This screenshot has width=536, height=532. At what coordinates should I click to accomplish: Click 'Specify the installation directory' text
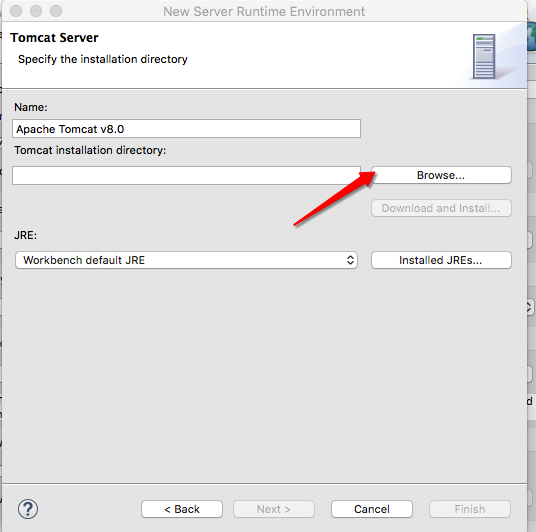click(103, 59)
